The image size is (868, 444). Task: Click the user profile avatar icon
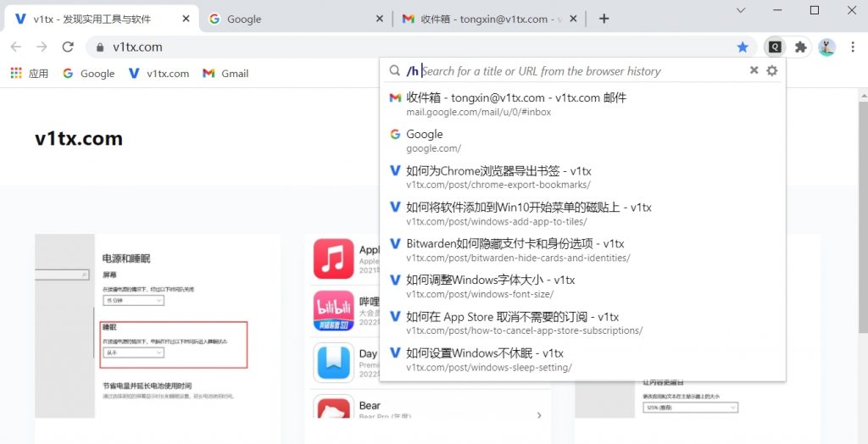pos(826,47)
